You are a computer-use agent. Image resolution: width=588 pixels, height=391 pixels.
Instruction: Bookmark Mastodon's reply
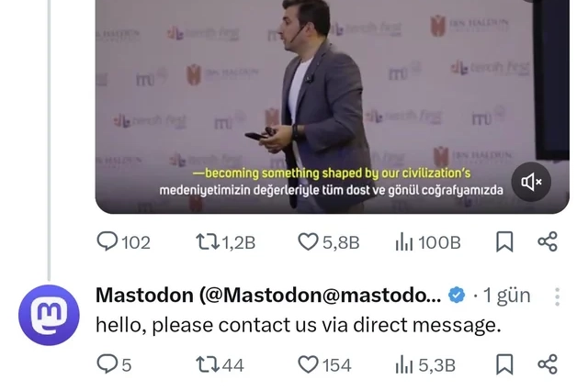click(x=504, y=364)
